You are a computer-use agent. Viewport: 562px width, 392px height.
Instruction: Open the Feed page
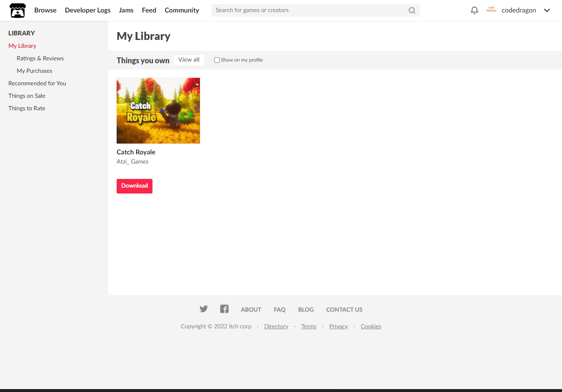tap(149, 10)
